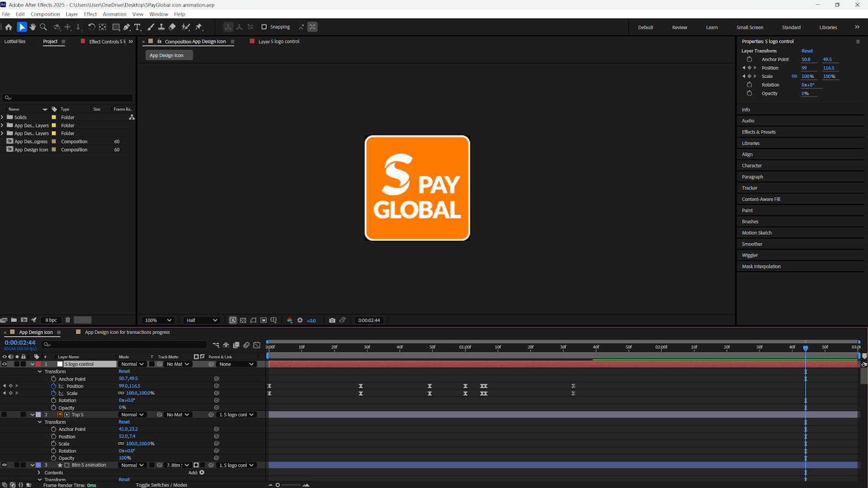Switch to the Learn workspace
Screen dimensions: 868x488
tap(712, 27)
